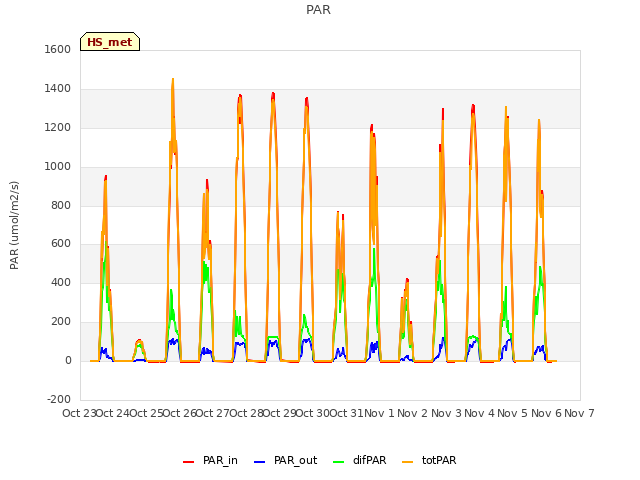Click the 1400 y-axis tick label
The width and height of the screenshot is (640, 480).
(x=58, y=89)
